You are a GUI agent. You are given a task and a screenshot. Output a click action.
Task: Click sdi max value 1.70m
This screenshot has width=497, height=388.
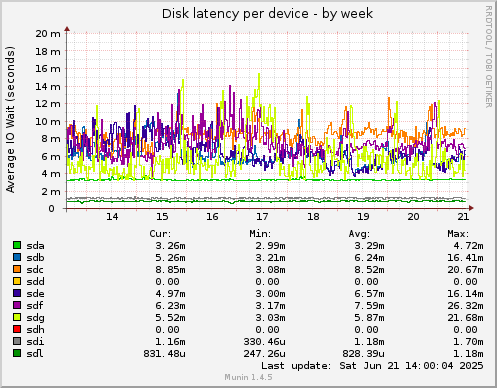coord(468,342)
